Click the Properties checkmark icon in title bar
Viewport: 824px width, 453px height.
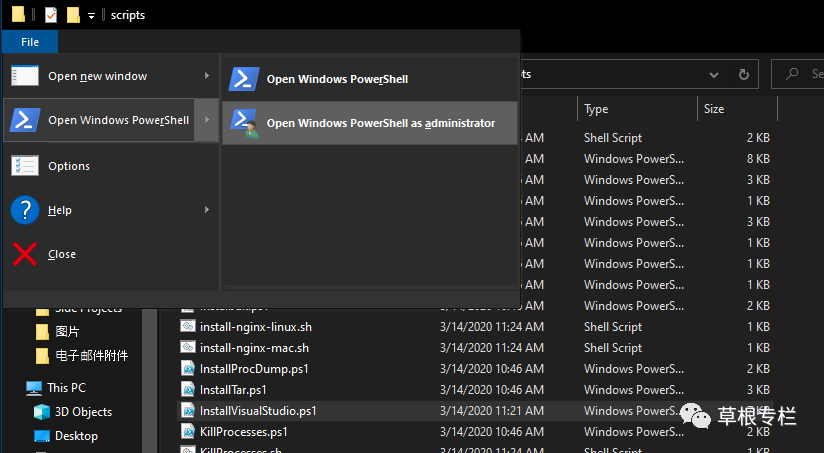point(51,15)
